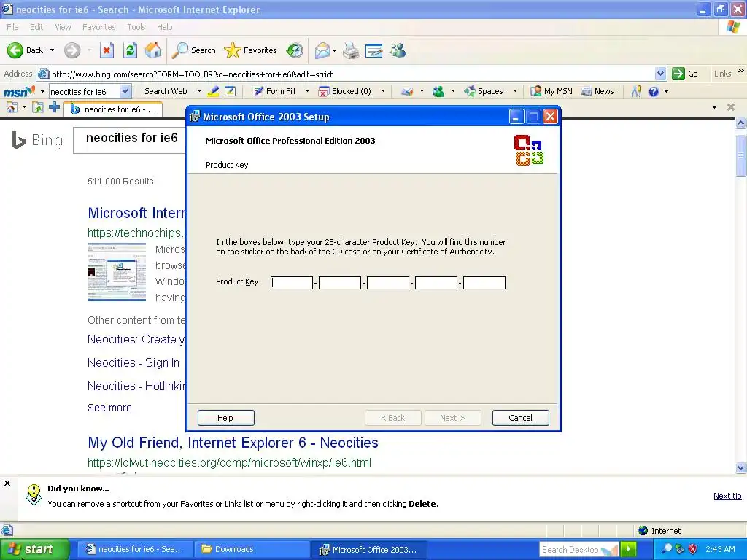747x560 pixels.
Task: Click Help button in Office Setup dialog
Action: pyautogui.click(x=226, y=418)
